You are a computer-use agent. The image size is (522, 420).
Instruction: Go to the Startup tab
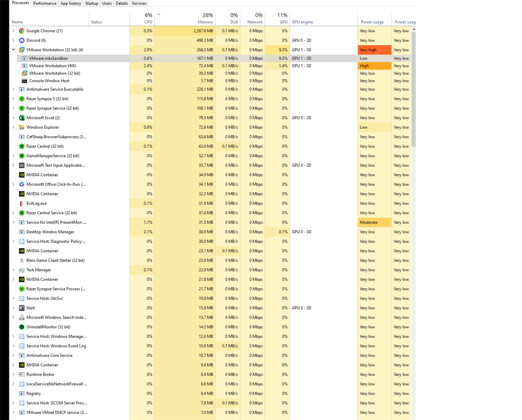pyautogui.click(x=92, y=3)
